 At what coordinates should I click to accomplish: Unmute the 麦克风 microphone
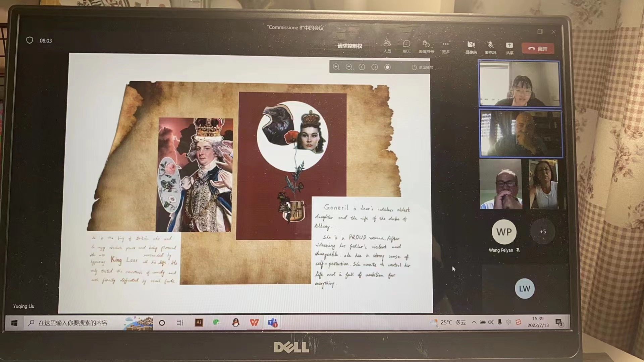[490, 48]
